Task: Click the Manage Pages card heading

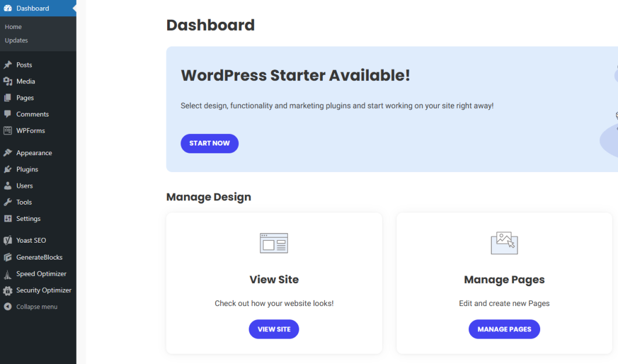Action: tap(504, 279)
